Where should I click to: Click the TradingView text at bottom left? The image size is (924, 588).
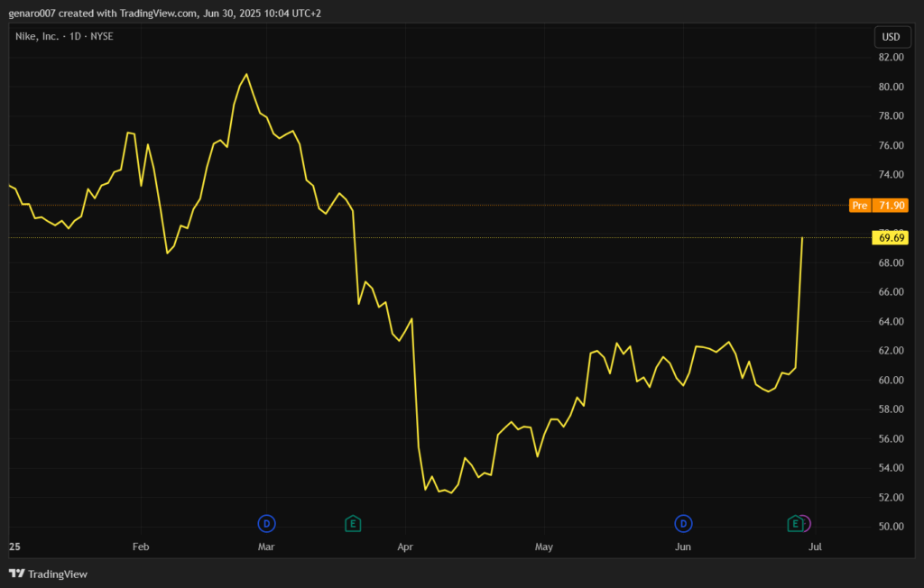(58, 574)
